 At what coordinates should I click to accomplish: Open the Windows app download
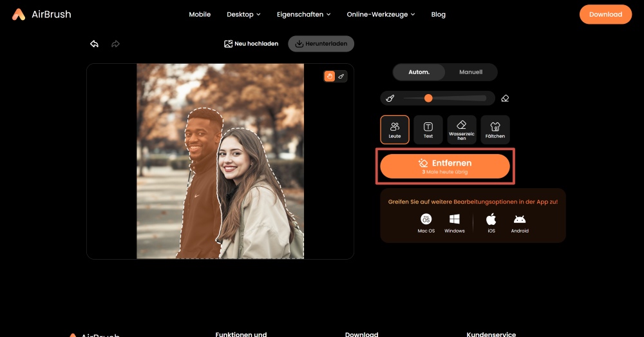(x=455, y=223)
